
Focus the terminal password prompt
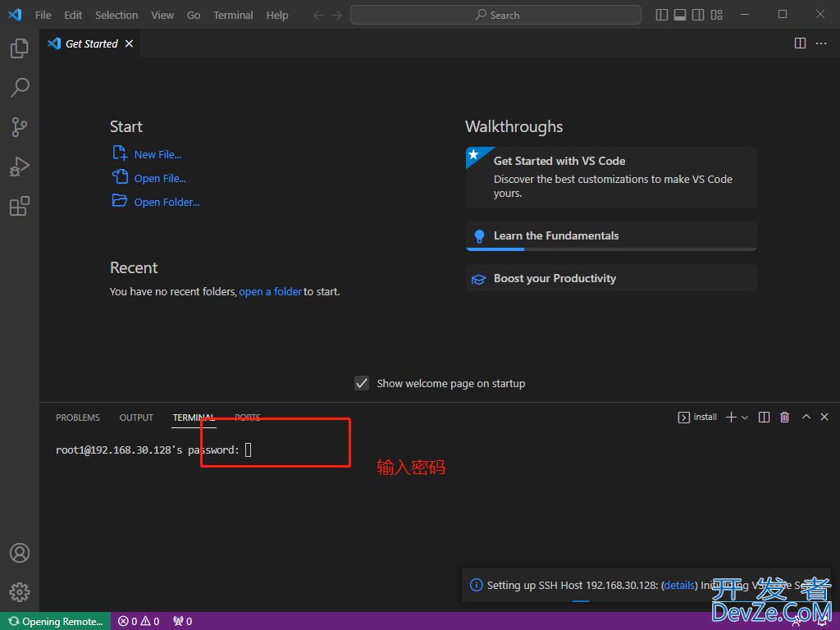click(248, 450)
